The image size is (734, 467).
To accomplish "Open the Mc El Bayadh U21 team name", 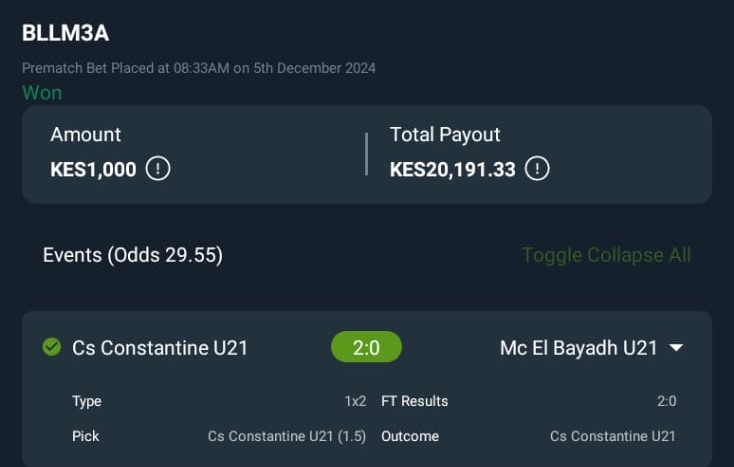I will point(579,348).
